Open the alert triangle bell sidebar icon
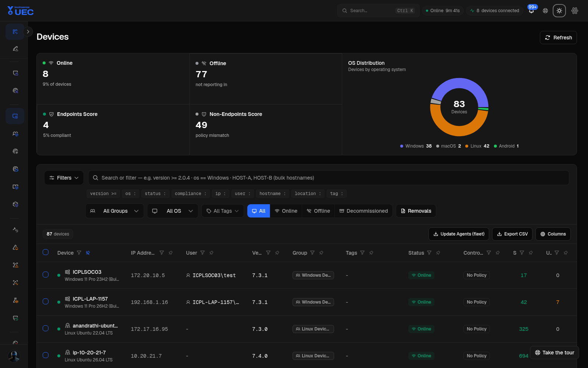588x368 pixels. click(15, 247)
